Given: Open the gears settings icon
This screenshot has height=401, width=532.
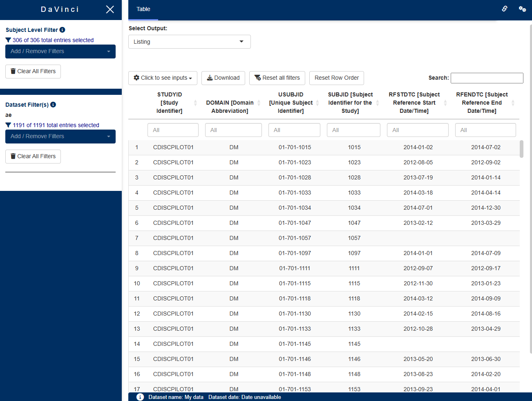Looking at the screenshot, I should [522, 9].
